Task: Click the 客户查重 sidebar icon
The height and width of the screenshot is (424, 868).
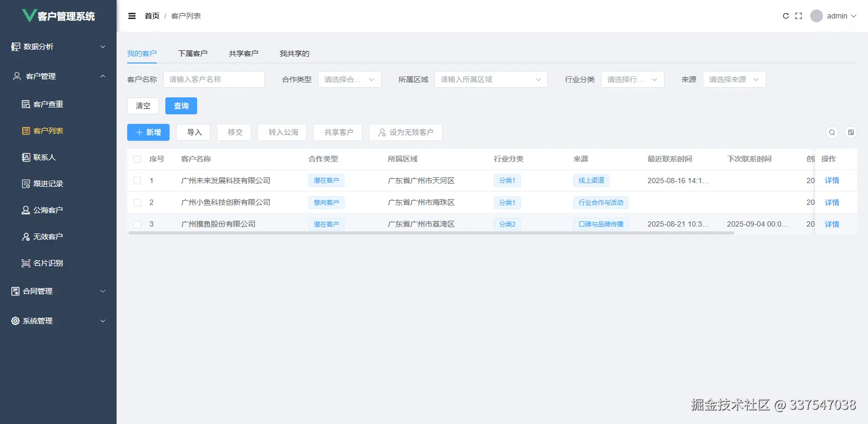Action: 25,104
